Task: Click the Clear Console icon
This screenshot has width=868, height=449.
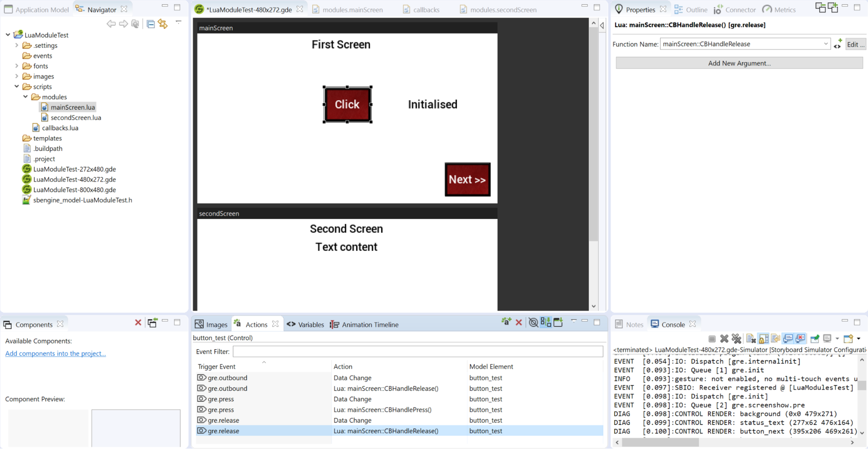Action: (x=751, y=339)
